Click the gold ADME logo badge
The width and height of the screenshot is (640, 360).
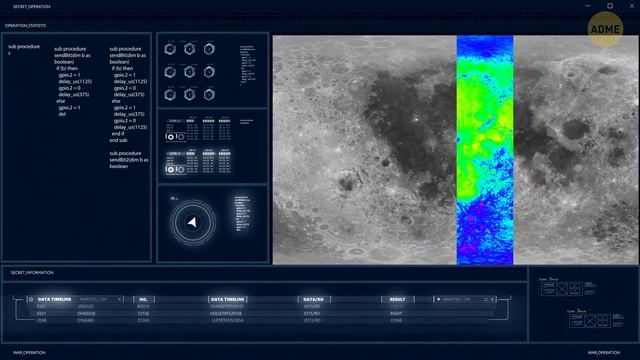coord(605,29)
